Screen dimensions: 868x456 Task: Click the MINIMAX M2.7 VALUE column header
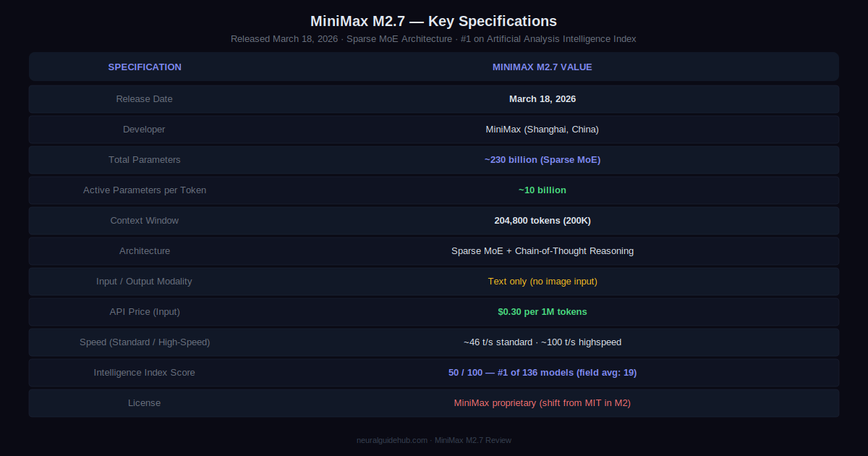coord(542,67)
